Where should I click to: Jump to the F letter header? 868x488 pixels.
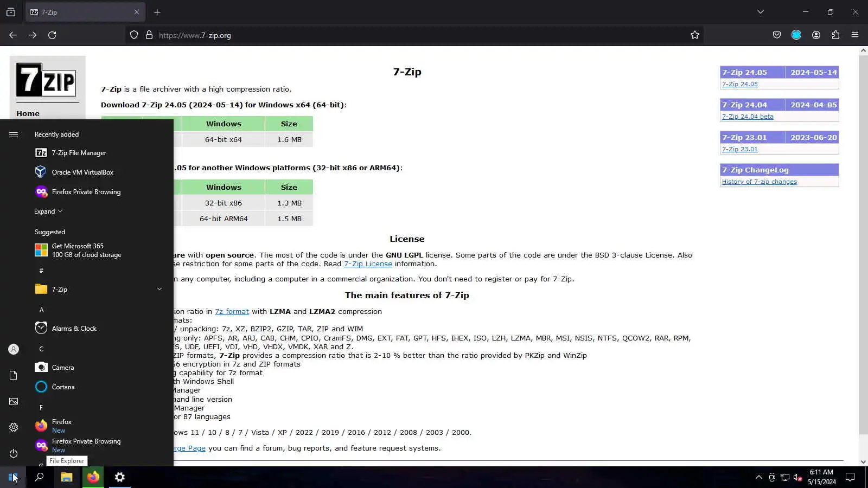pyautogui.click(x=41, y=408)
